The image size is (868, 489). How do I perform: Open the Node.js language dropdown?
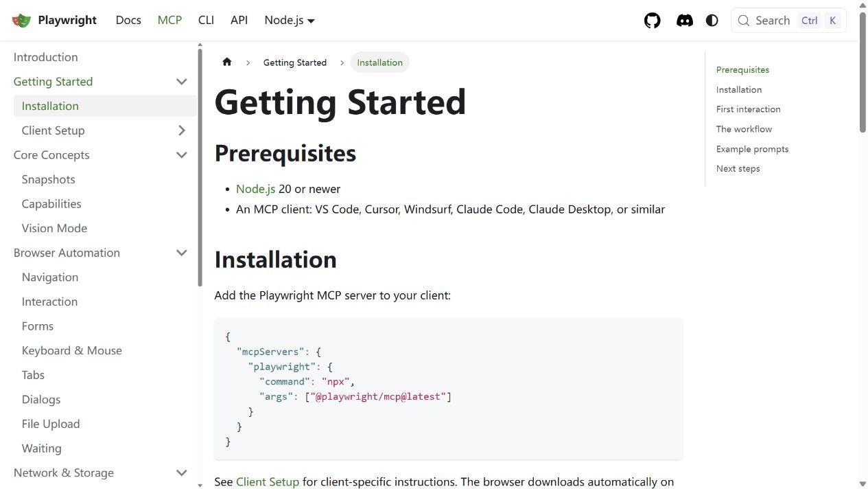290,21
